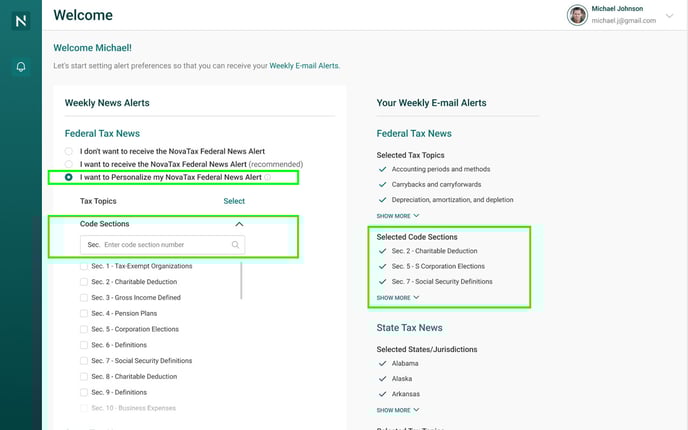This screenshot has width=688, height=430.
Task: Check Sec. 9 - Definitions
Action: tap(84, 392)
